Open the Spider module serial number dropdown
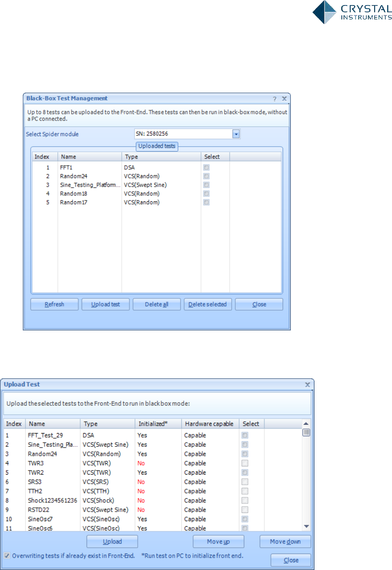Viewport: 392px width, 570px height. pos(236,134)
